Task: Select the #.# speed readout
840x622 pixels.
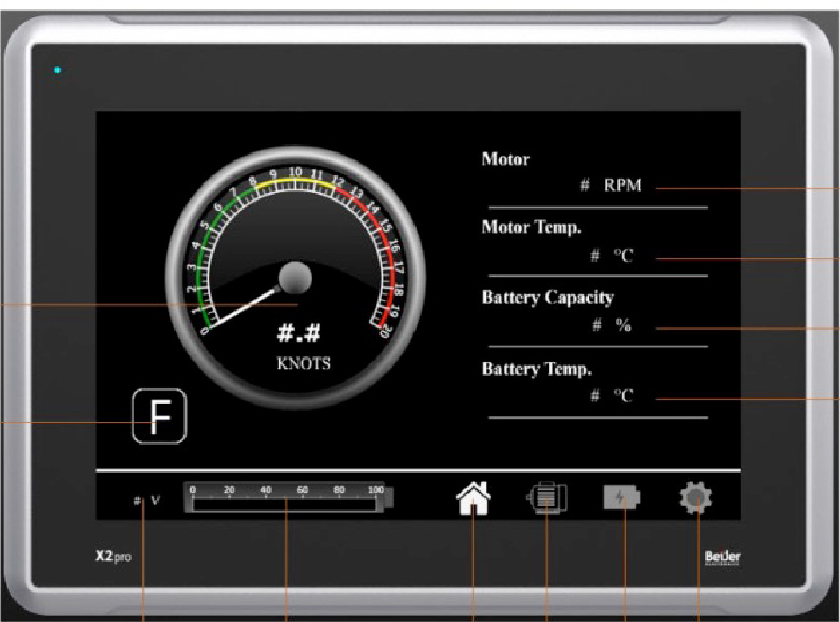Action: tap(298, 333)
